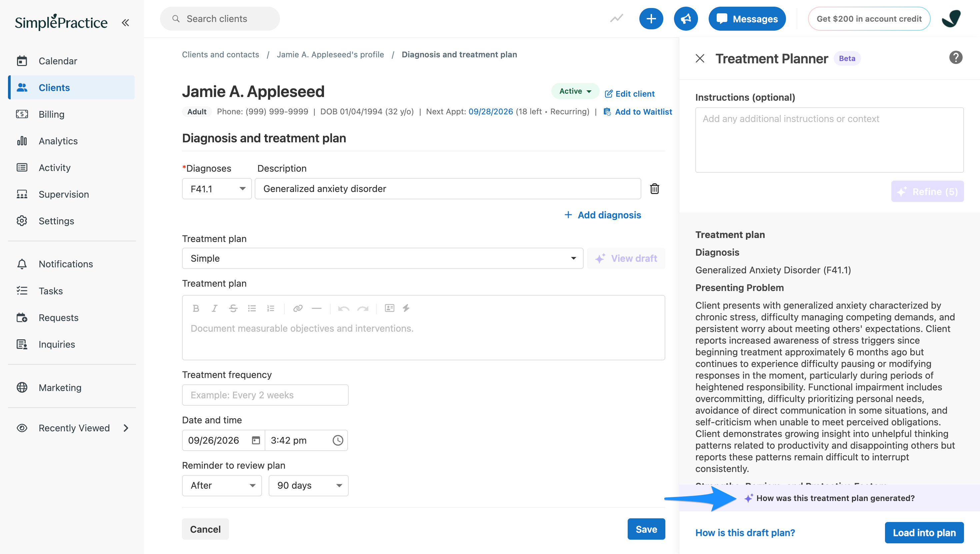This screenshot has height=554, width=980.
Task: Select Clients in the sidebar
Action: point(72,88)
